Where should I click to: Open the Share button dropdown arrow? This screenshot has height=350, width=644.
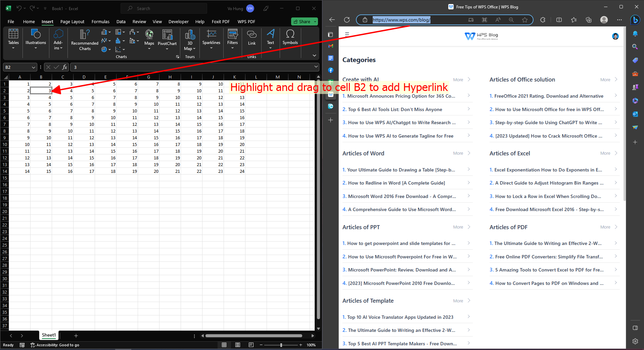coord(315,21)
